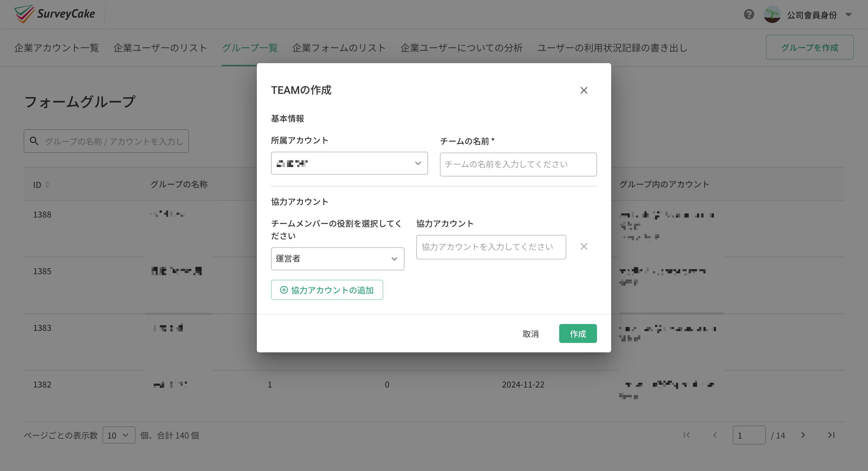Focus the 協力アカウント input field

point(491,247)
